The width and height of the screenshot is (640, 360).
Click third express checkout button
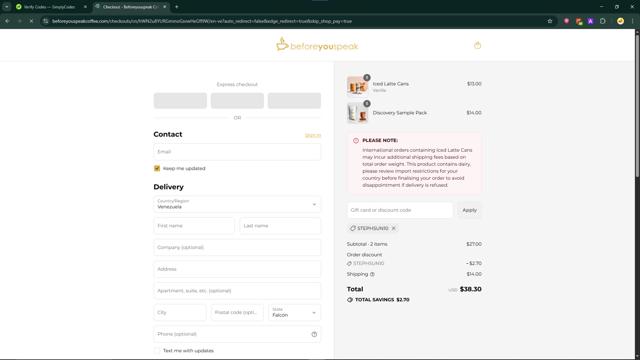[x=294, y=101]
